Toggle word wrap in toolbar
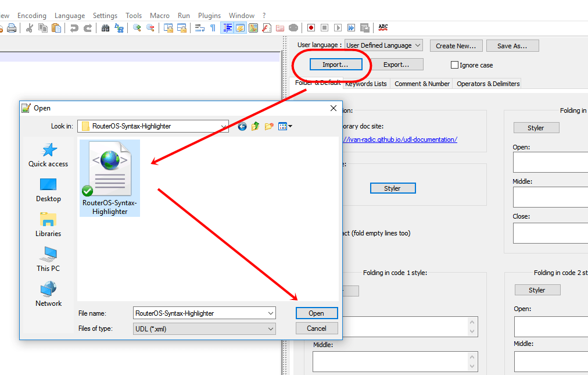 point(200,28)
